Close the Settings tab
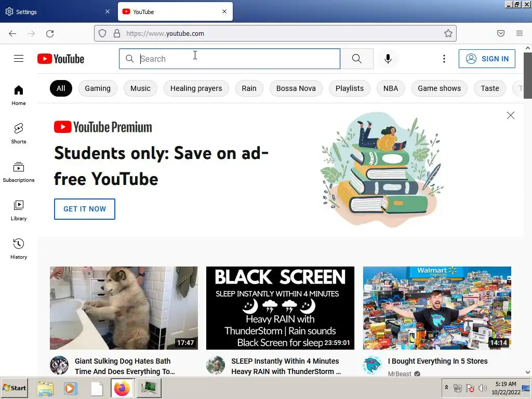 pos(108,11)
